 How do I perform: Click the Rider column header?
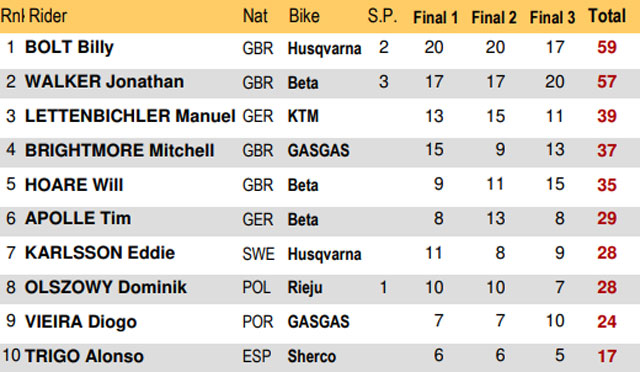(x=48, y=16)
